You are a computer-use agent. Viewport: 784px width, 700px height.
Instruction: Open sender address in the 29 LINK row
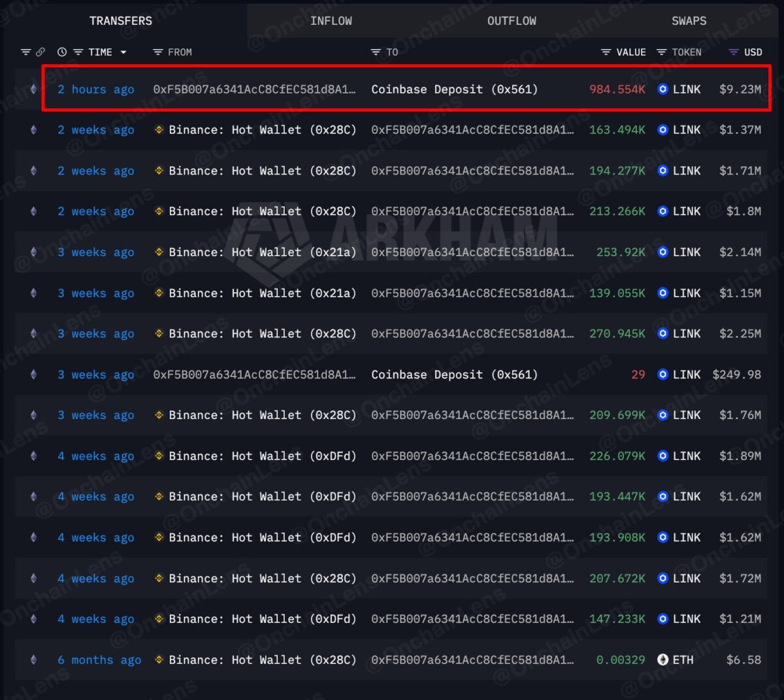255,375
